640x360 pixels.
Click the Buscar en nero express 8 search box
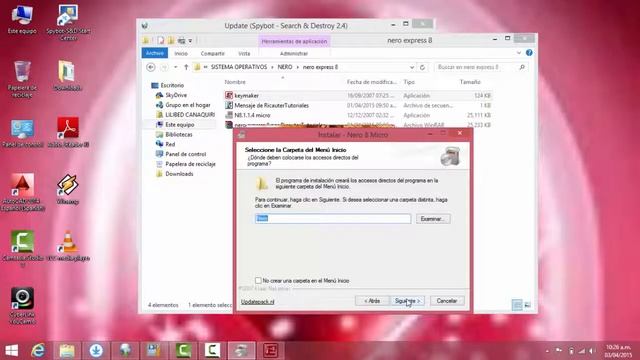click(x=481, y=67)
